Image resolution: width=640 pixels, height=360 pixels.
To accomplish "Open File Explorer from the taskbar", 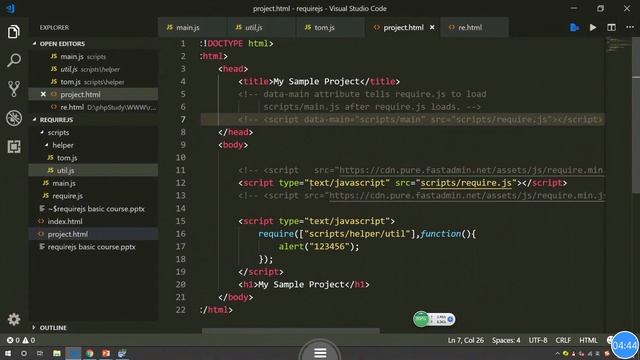I will 57,353.
